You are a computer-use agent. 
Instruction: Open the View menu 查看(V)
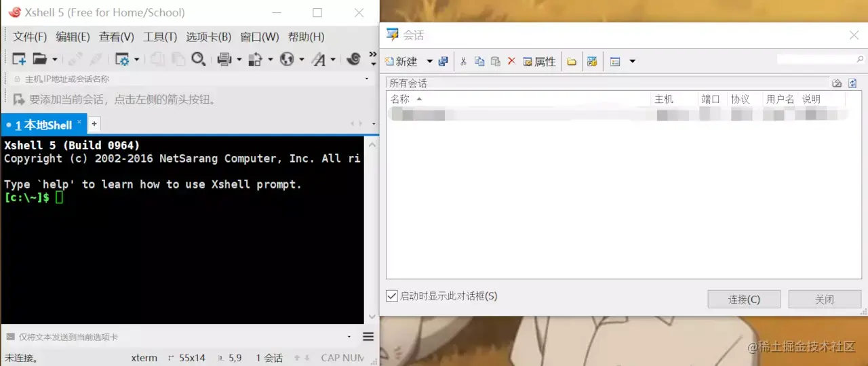[117, 37]
